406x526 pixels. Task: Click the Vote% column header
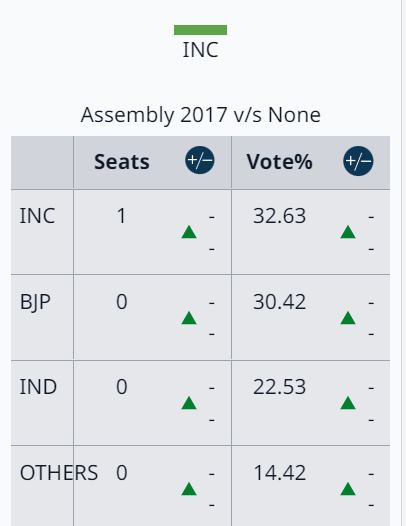[280, 162]
